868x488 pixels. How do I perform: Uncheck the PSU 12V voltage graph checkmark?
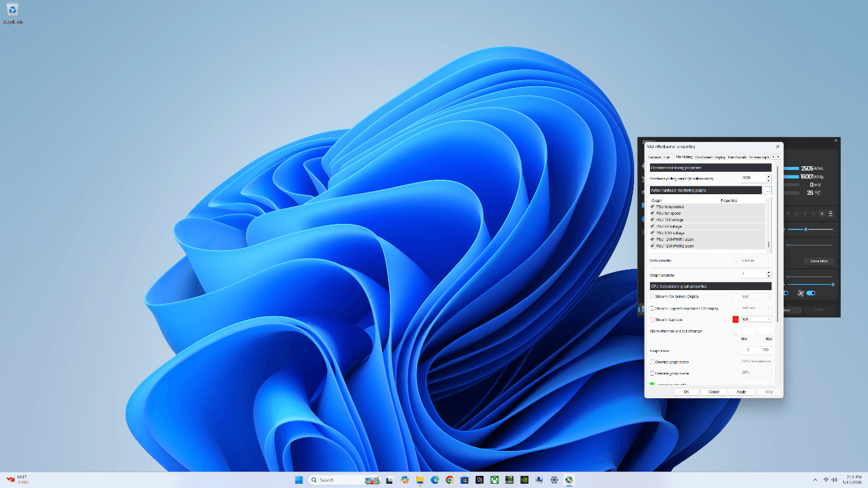coord(652,220)
